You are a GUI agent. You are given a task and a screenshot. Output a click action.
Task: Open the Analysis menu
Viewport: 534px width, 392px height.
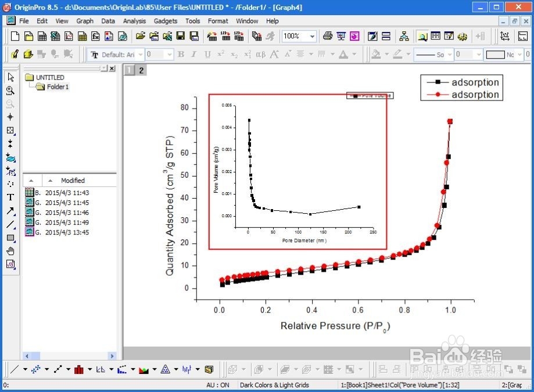pyautogui.click(x=134, y=21)
